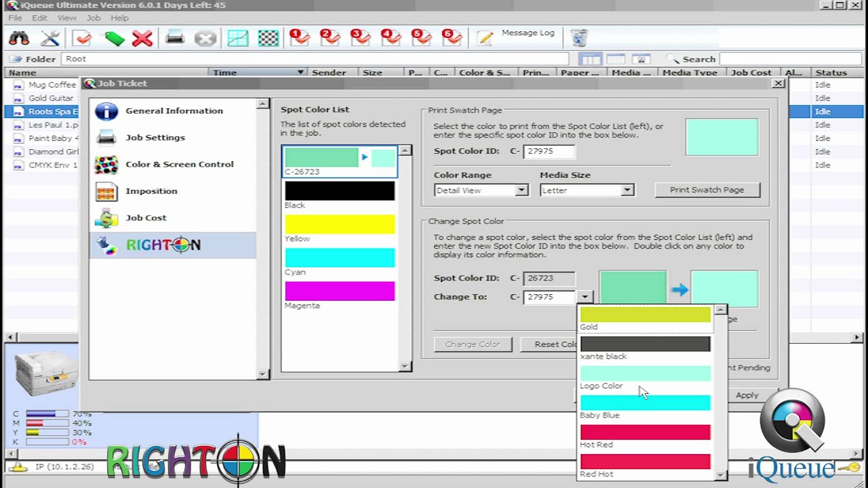
Task: Click the numbered 3 checkmark icon
Action: coord(360,38)
